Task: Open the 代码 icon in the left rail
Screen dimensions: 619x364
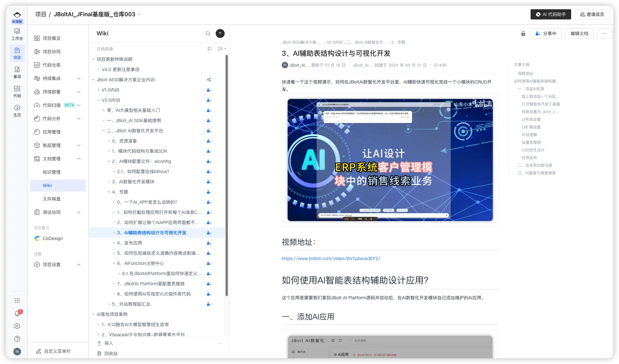Action: 17,91
